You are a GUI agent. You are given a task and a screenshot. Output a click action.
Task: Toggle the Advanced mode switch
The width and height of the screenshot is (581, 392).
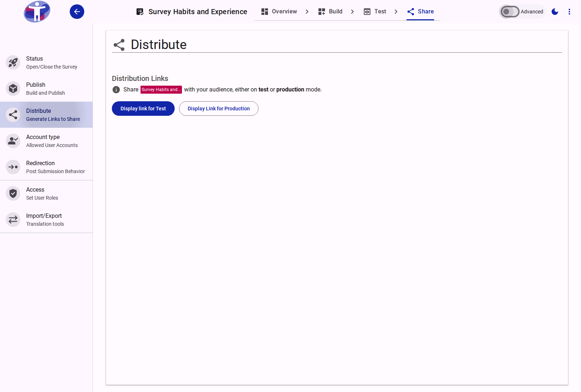coord(510,12)
